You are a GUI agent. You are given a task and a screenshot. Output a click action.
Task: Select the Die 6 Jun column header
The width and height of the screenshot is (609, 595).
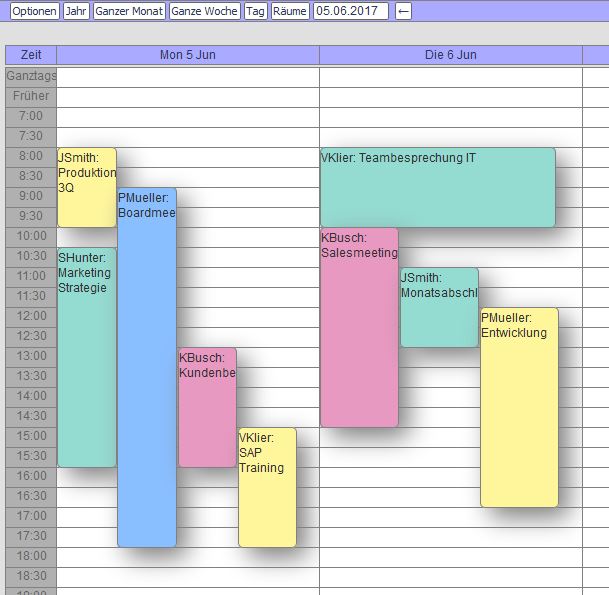451,55
